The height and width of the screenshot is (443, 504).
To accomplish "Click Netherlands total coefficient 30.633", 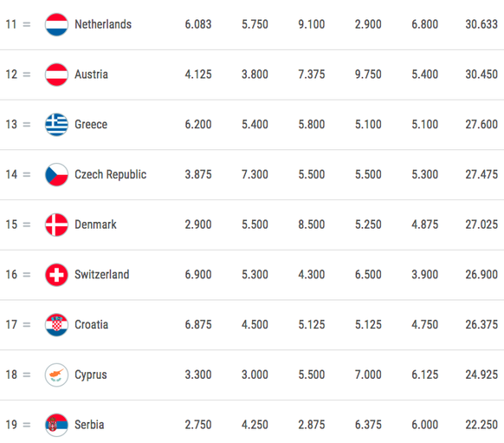I will pyautogui.click(x=481, y=24).
